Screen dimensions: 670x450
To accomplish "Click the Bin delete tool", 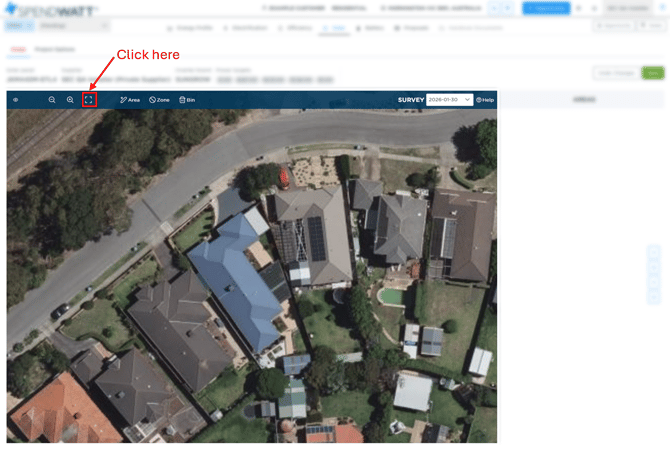I will (186, 100).
